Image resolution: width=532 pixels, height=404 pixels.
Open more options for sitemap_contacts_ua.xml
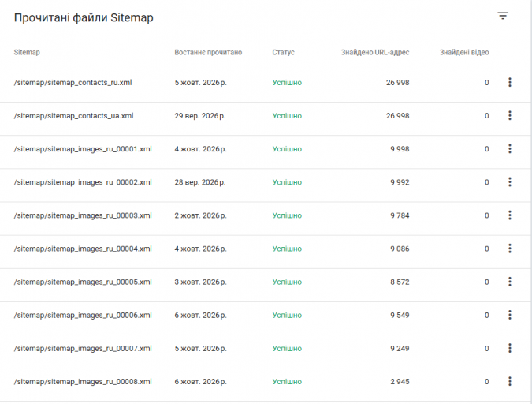click(x=510, y=115)
